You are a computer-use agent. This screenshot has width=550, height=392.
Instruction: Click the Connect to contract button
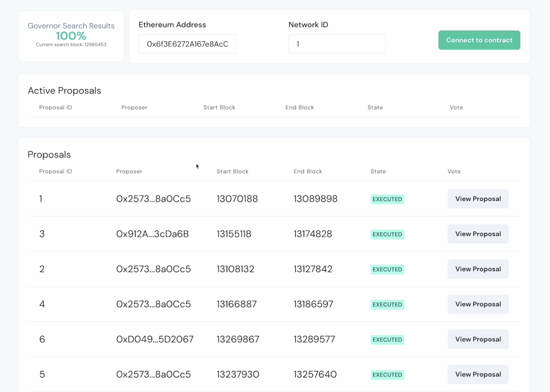(479, 40)
